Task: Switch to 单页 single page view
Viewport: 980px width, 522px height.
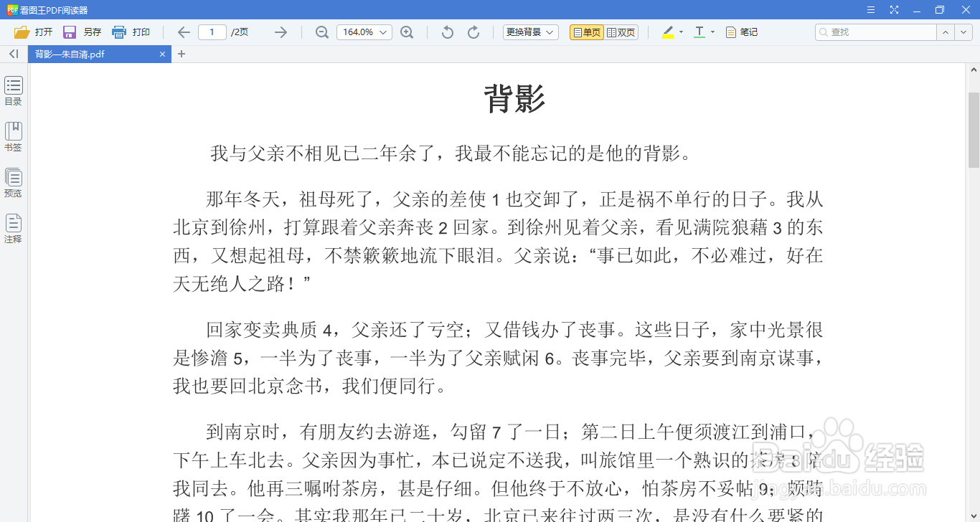Action: (587, 32)
